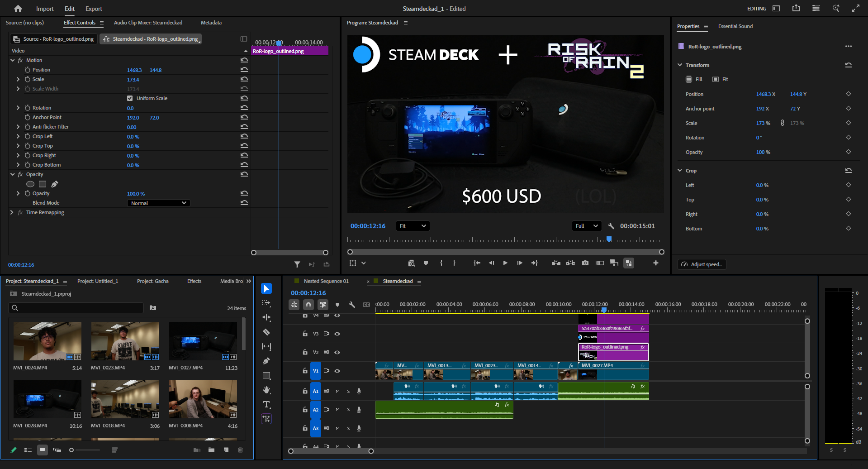Switch to Metadata tab

click(211, 23)
